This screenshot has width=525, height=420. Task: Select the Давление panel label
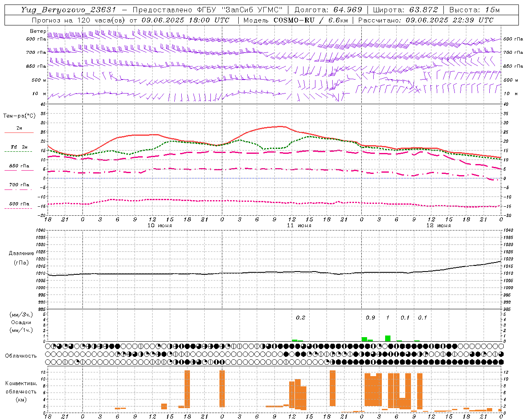point(21,253)
